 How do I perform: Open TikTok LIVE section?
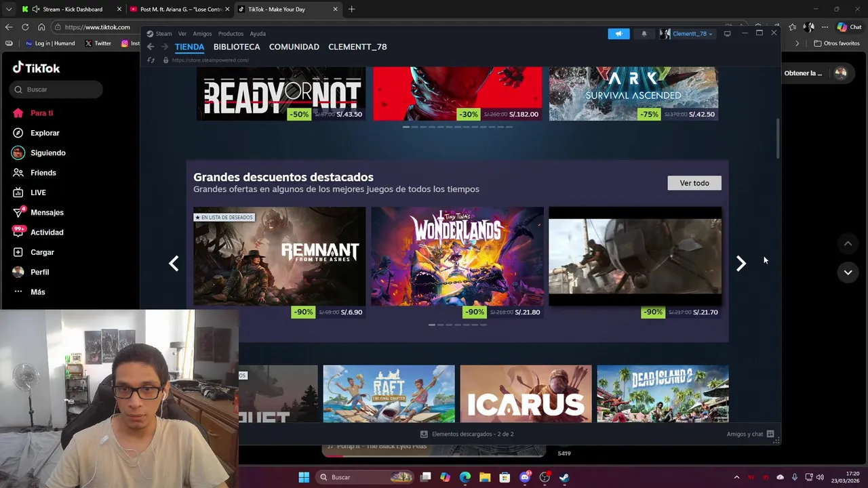click(x=29, y=192)
